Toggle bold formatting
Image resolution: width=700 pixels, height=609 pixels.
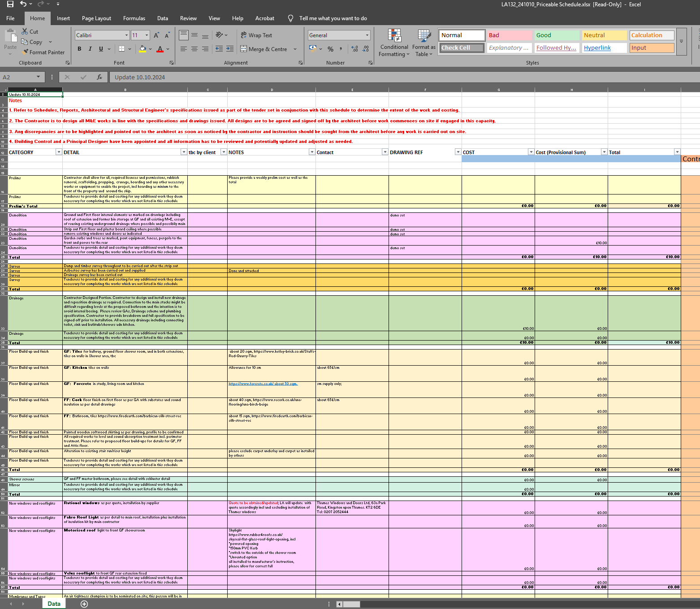(79, 49)
